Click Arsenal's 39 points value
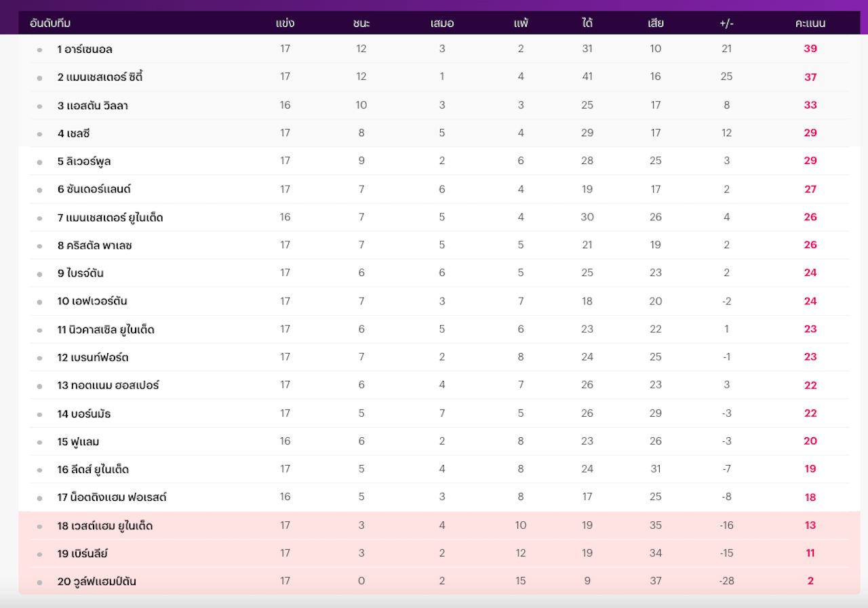The height and width of the screenshot is (608, 868). [x=810, y=49]
